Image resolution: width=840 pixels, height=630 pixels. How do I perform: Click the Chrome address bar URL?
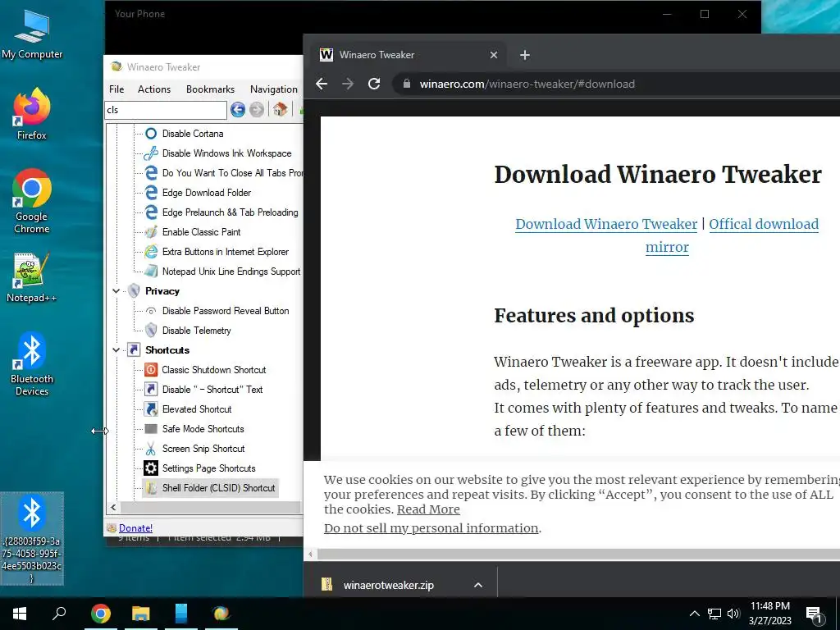(x=527, y=84)
